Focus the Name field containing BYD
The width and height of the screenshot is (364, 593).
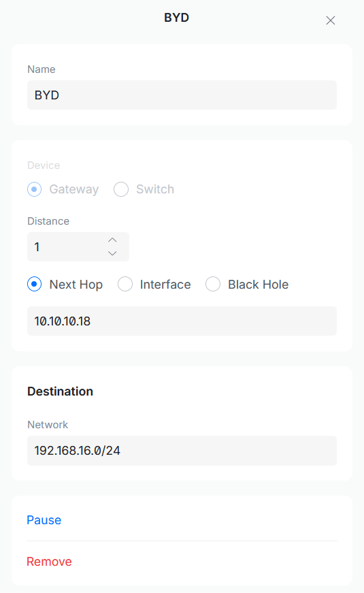182,95
